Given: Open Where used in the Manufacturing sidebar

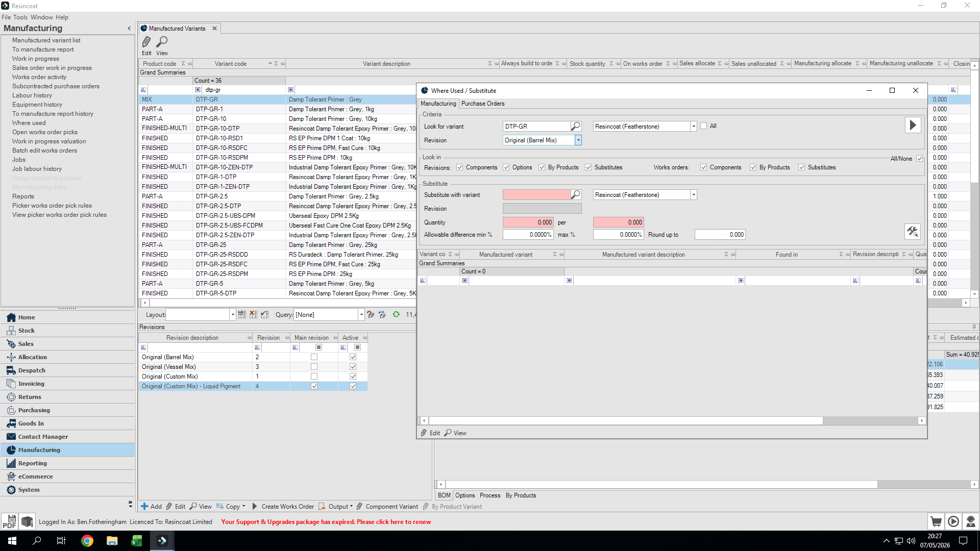Looking at the screenshot, I should click(29, 123).
